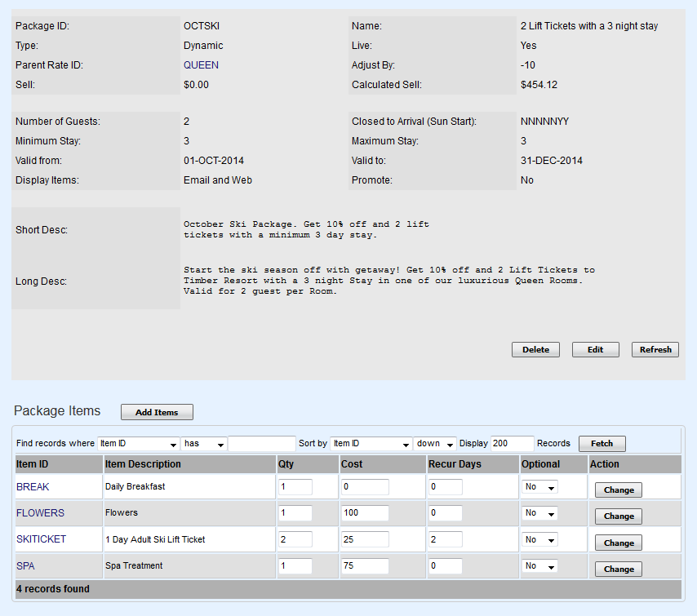Click the search value text field

tap(261, 444)
